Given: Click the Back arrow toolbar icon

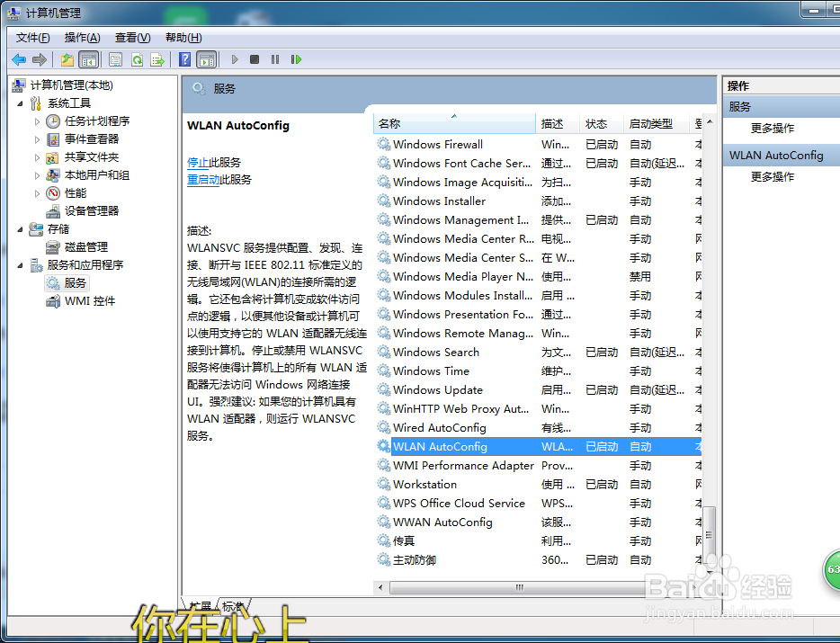Looking at the screenshot, I should 19,59.
